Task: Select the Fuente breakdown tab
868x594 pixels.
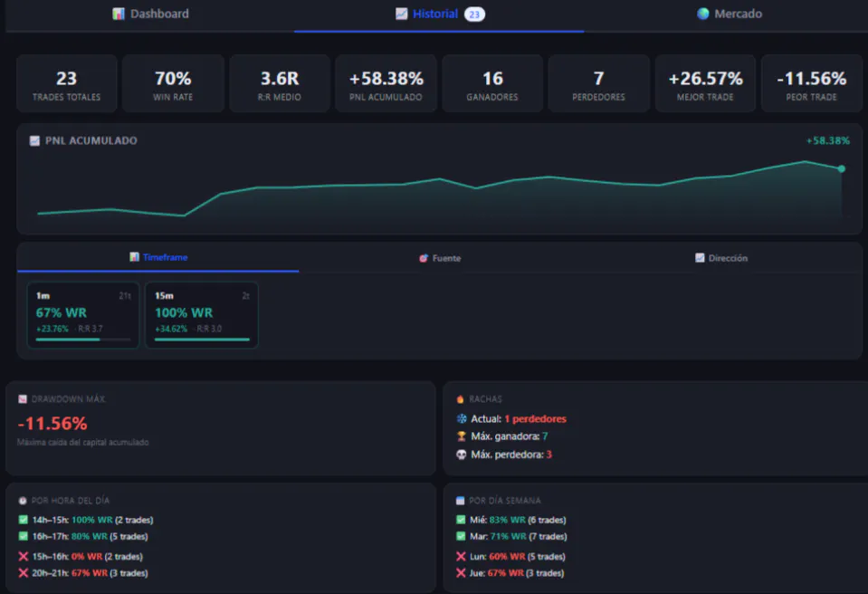Action: pos(440,258)
